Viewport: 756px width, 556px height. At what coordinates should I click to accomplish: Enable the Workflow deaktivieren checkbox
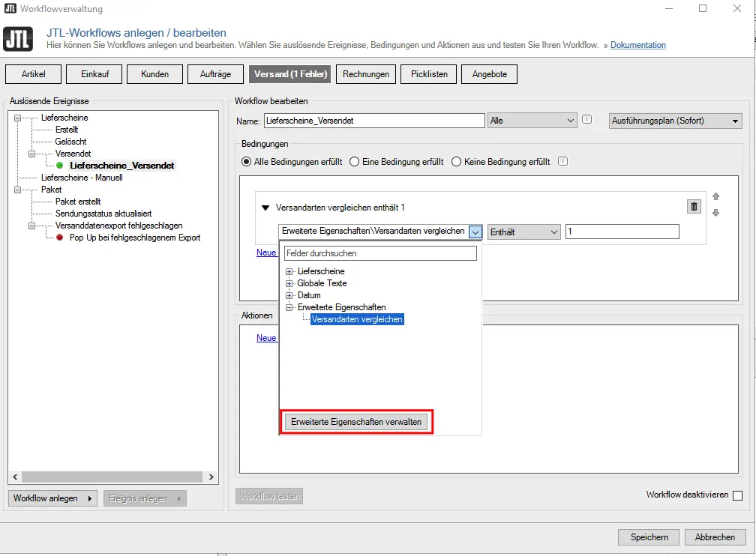738,495
